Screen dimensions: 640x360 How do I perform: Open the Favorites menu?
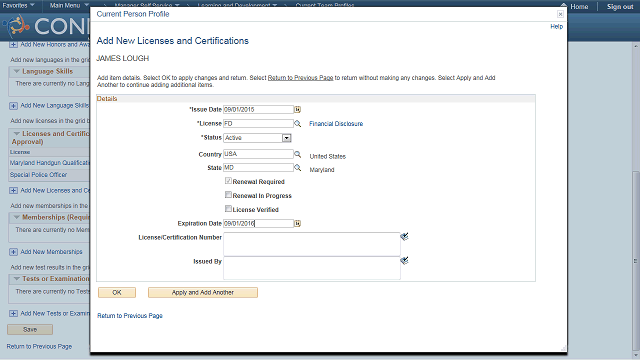pos(18,5)
